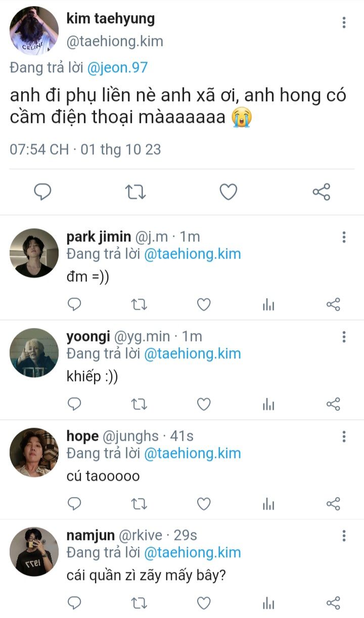
Task: Share kim taehyung's main tweet
Action: point(322,192)
